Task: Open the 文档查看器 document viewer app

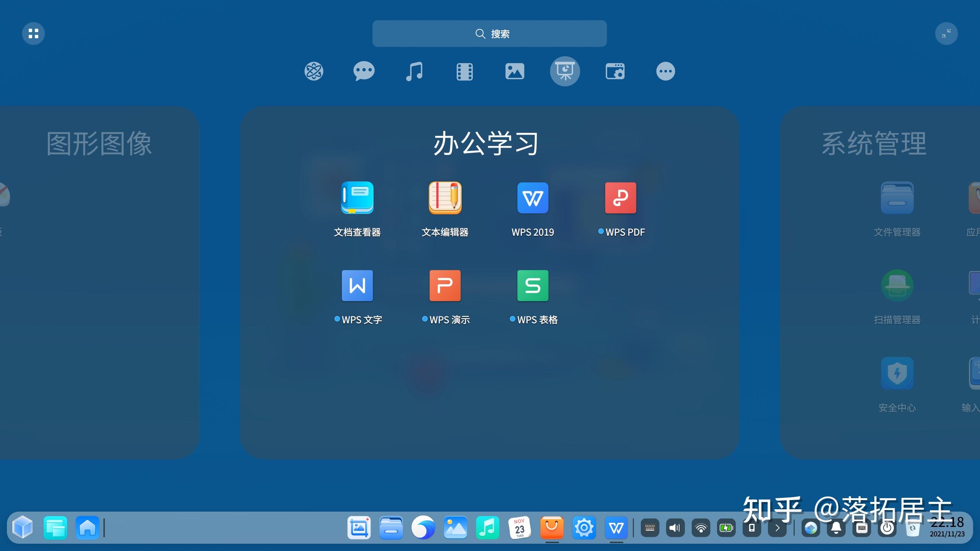Action: [x=357, y=198]
